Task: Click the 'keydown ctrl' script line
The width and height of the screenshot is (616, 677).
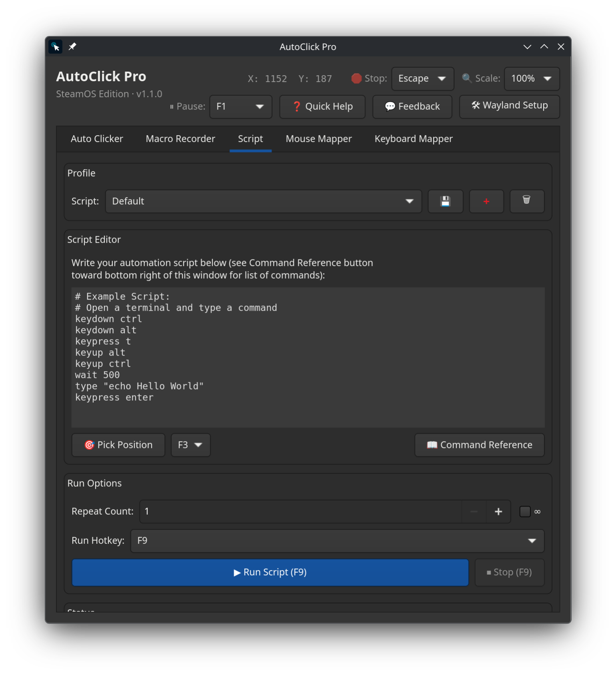Action: pyautogui.click(x=108, y=319)
